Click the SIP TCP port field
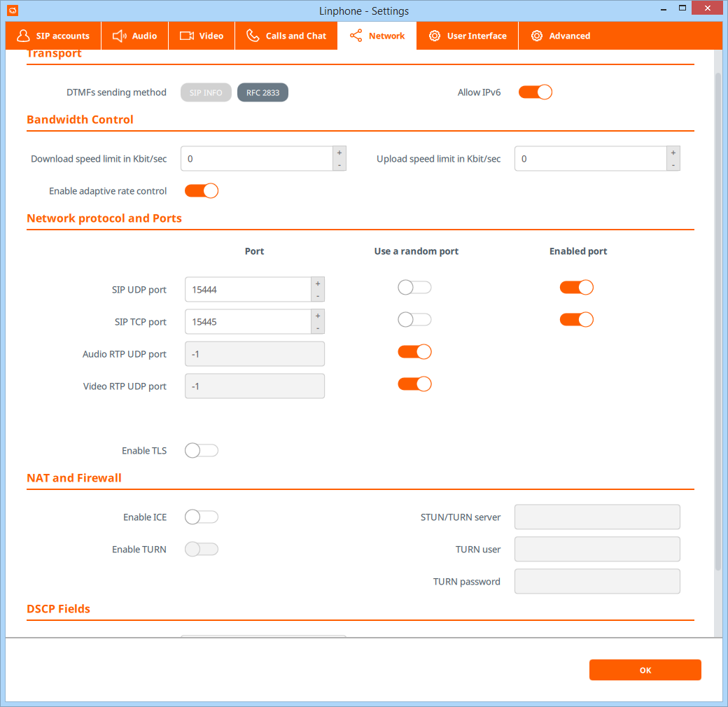728x707 pixels. 248,322
